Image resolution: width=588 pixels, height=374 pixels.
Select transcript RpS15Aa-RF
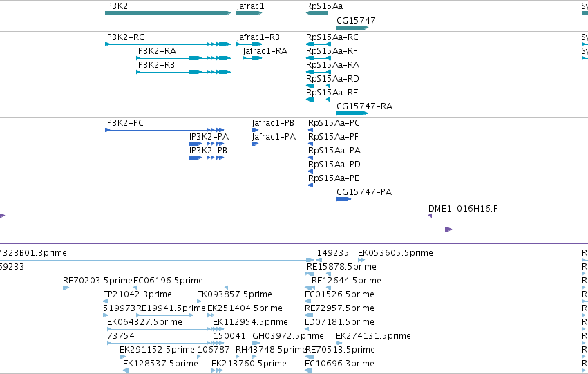pyautogui.click(x=319, y=58)
